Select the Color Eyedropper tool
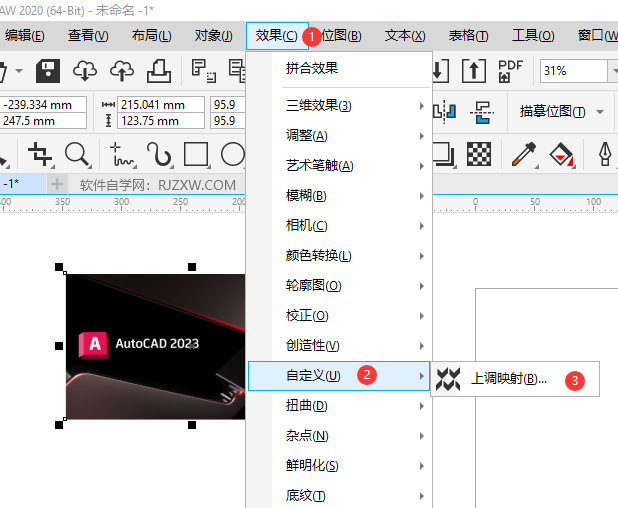The image size is (618, 508). tap(524, 154)
